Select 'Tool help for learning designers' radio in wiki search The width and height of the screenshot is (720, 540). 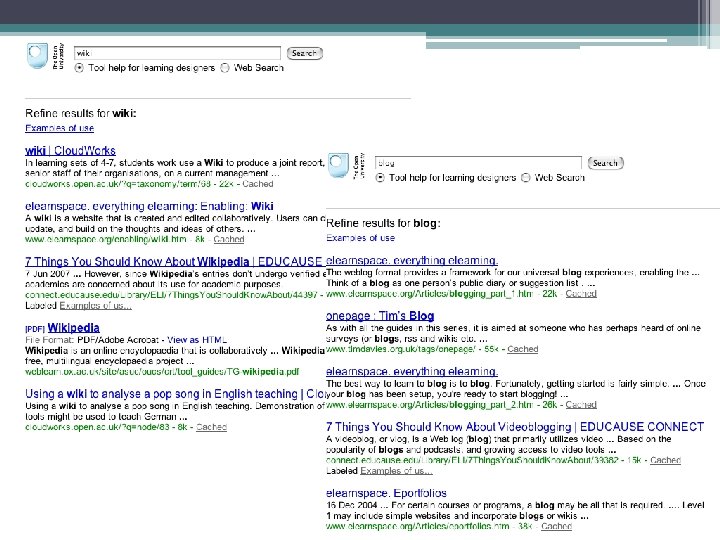click(79, 68)
